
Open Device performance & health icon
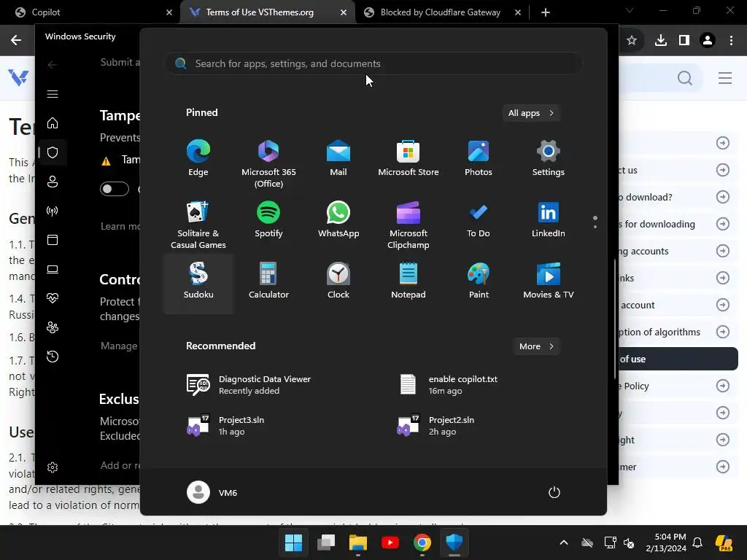click(x=53, y=298)
